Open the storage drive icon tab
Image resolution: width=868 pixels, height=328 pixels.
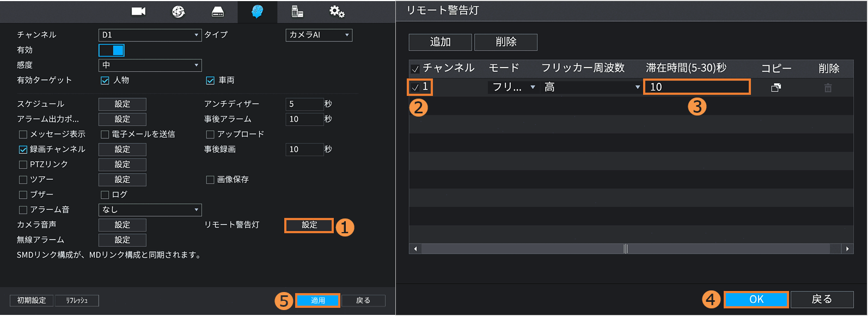click(x=218, y=11)
